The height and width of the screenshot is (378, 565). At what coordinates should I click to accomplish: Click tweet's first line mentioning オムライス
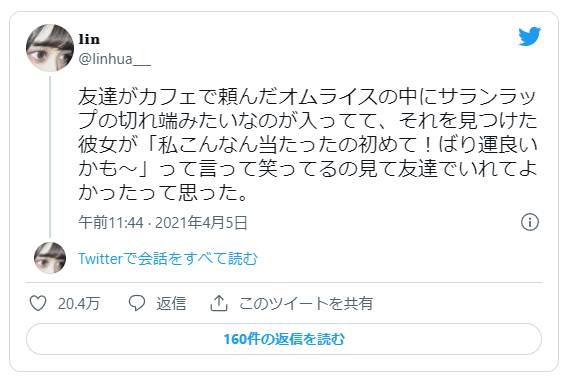coord(307,97)
